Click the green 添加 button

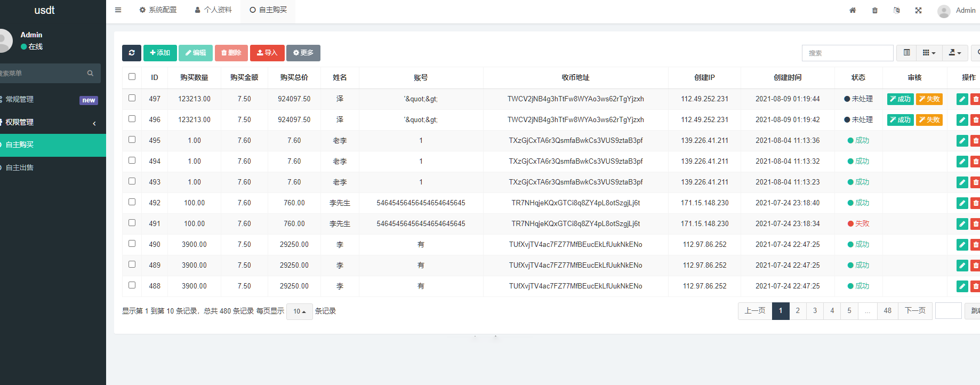tap(160, 53)
